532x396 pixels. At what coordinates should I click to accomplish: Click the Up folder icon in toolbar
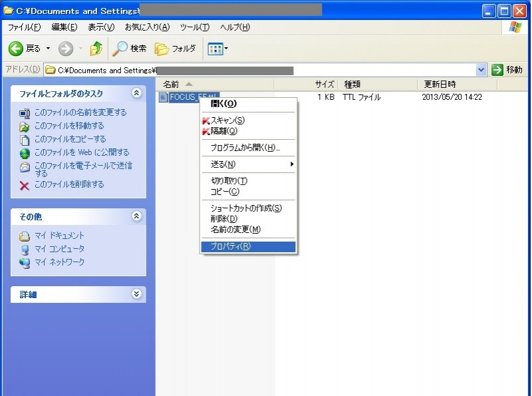(96, 49)
